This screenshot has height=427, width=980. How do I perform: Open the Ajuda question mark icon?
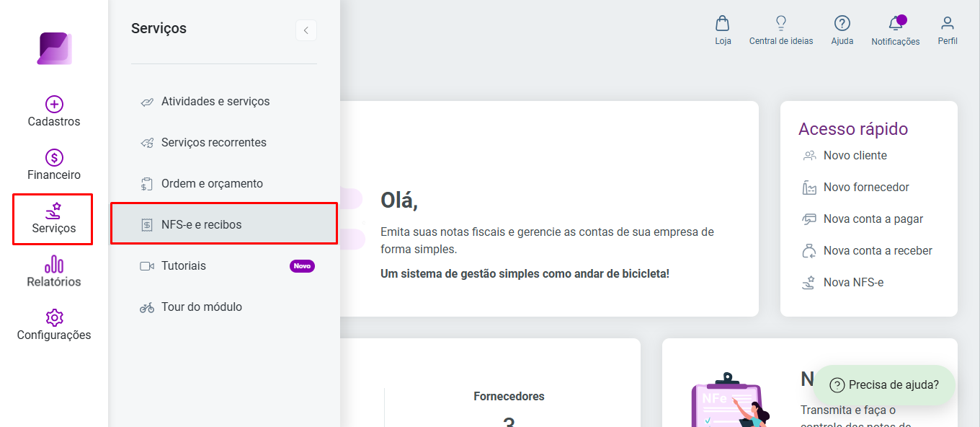click(842, 23)
